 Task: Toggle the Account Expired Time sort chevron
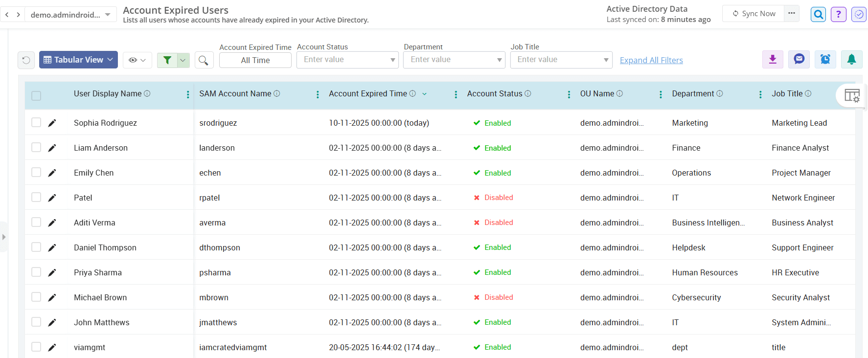point(424,94)
